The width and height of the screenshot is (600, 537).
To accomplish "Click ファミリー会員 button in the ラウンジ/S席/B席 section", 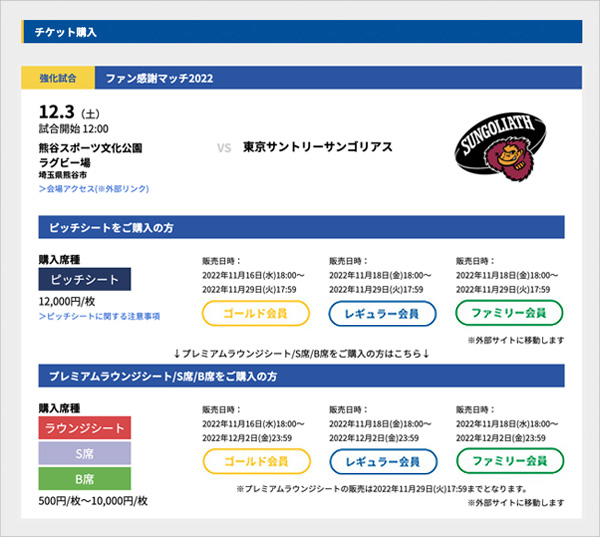I will 510,460.
